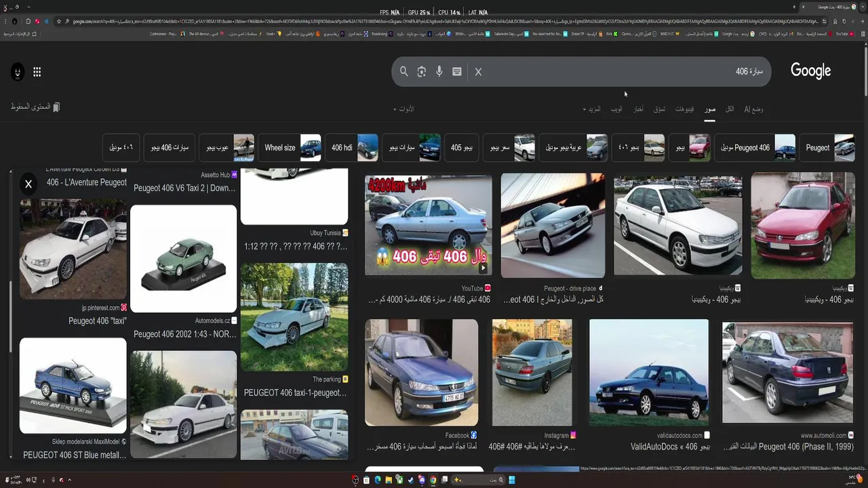Go to Google home via the logo
Image resolution: width=868 pixels, height=488 pixels.
point(810,71)
